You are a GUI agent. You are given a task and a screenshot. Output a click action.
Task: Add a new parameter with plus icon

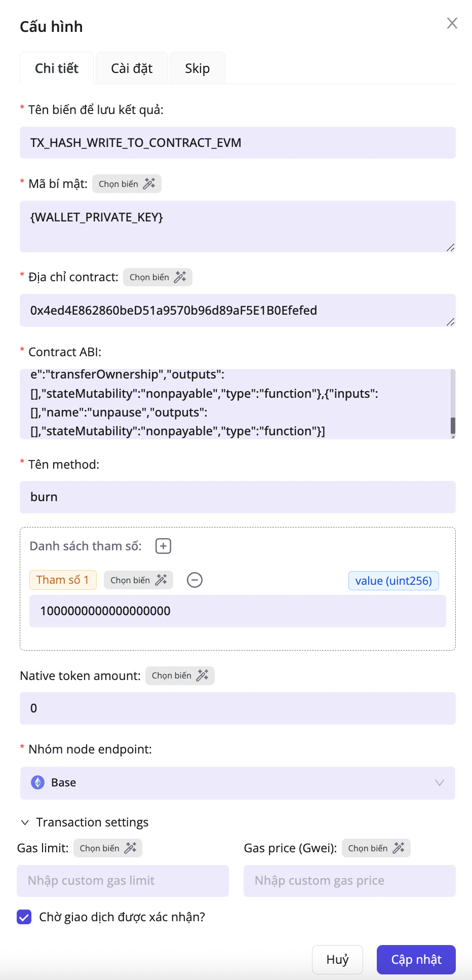(x=163, y=546)
